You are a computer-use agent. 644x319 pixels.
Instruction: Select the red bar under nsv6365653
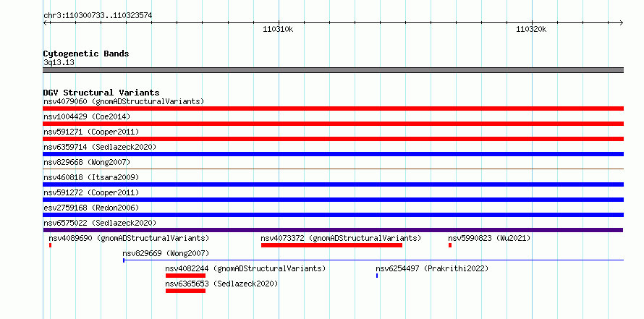[186, 291]
